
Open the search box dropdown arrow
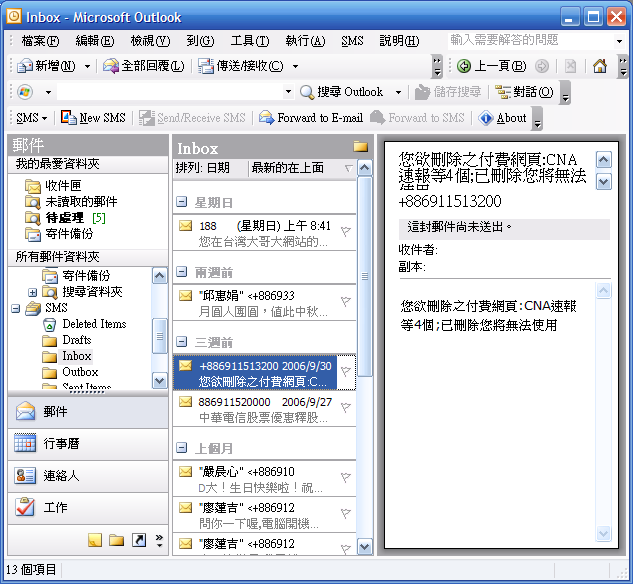pyautogui.click(x=288, y=92)
